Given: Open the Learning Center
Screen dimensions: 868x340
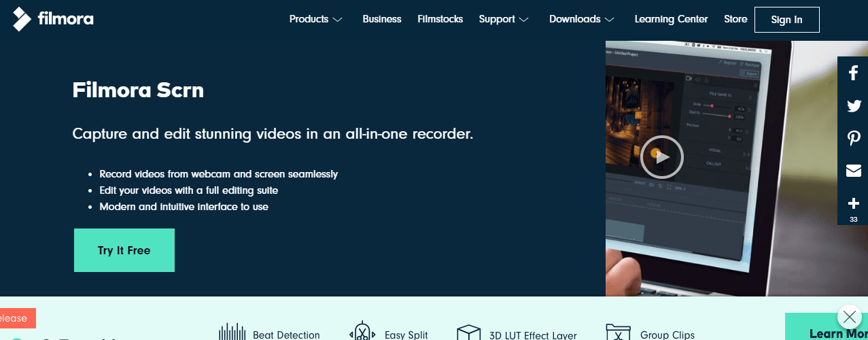Looking at the screenshot, I should [x=671, y=19].
